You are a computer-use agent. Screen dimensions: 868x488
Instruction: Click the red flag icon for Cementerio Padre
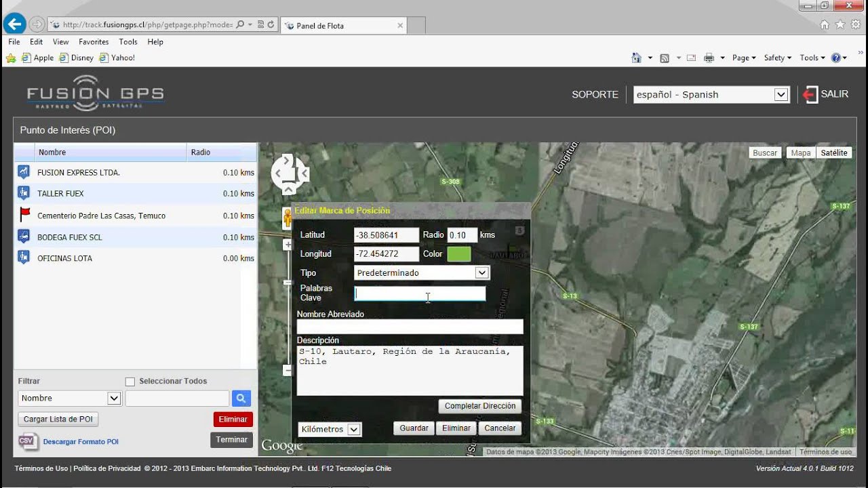coord(24,215)
